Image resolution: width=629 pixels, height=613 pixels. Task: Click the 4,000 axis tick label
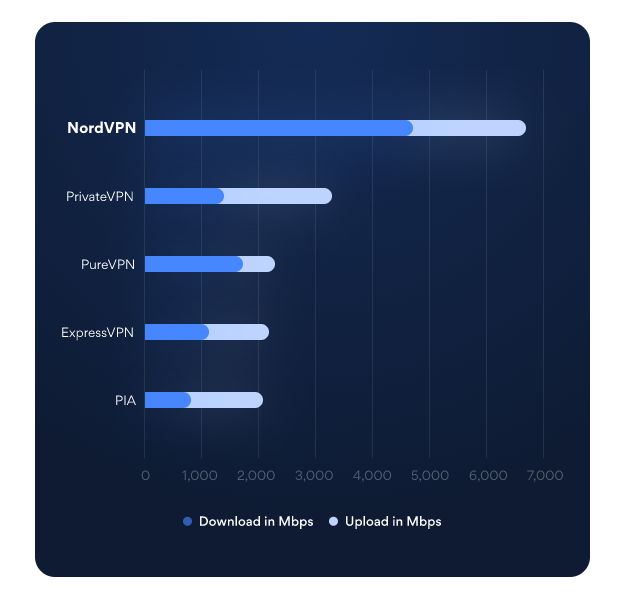[372, 476]
